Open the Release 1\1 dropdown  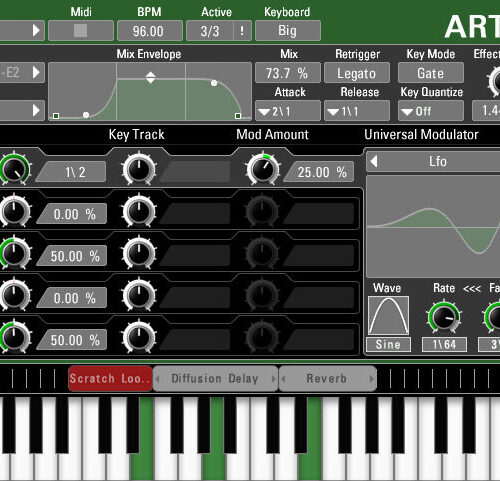(x=357, y=111)
